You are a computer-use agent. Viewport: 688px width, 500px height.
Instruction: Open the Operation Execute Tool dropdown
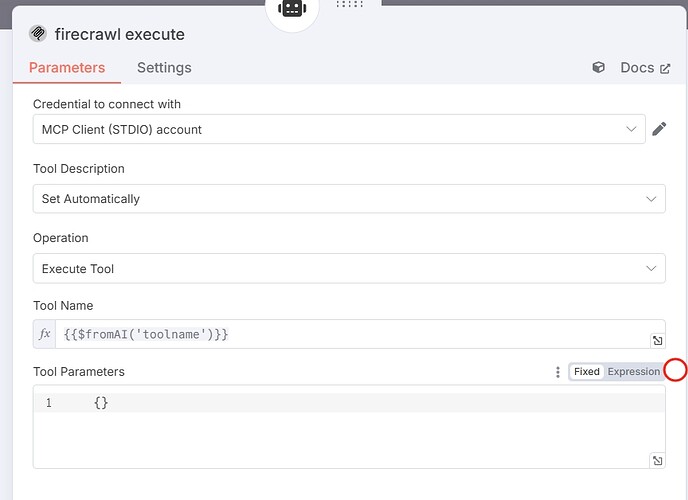(x=349, y=268)
